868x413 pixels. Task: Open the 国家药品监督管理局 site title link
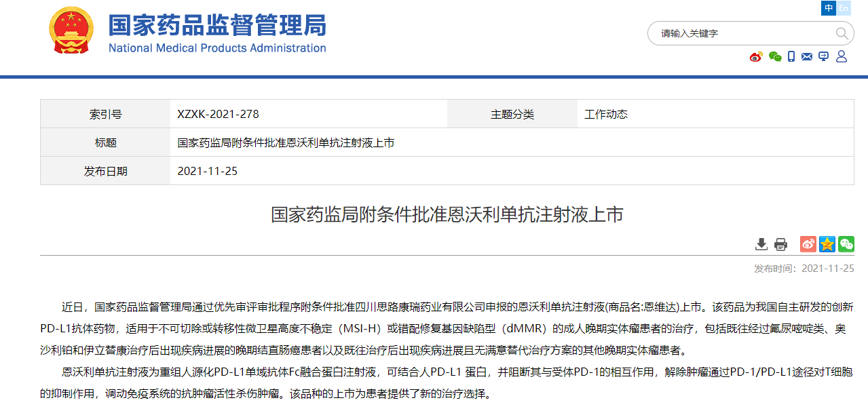(x=217, y=25)
